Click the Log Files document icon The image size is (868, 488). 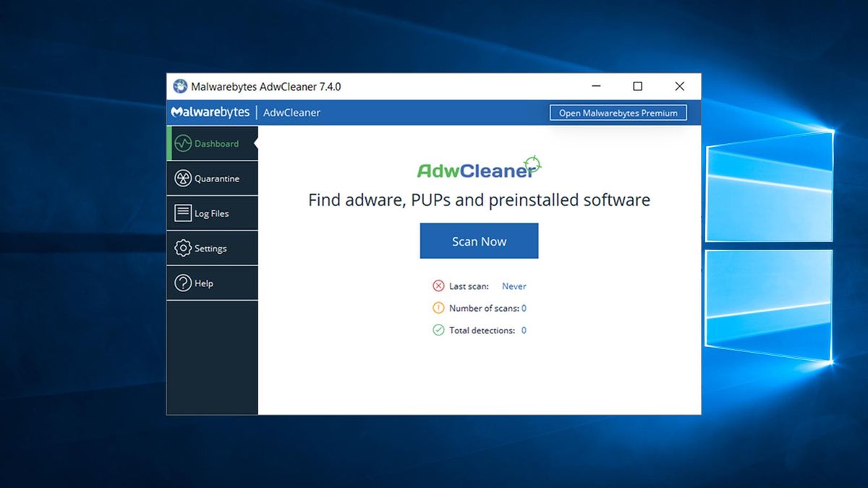click(x=183, y=213)
